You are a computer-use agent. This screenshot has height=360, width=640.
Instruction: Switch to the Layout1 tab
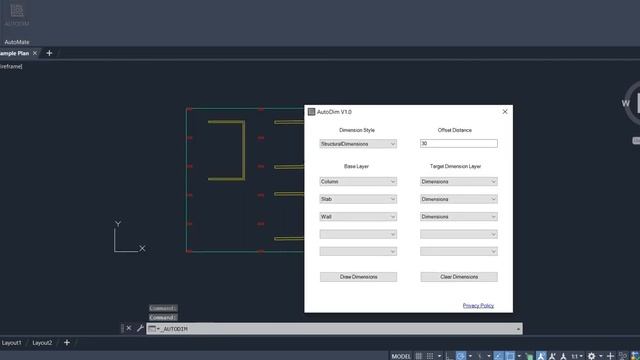click(x=11, y=343)
